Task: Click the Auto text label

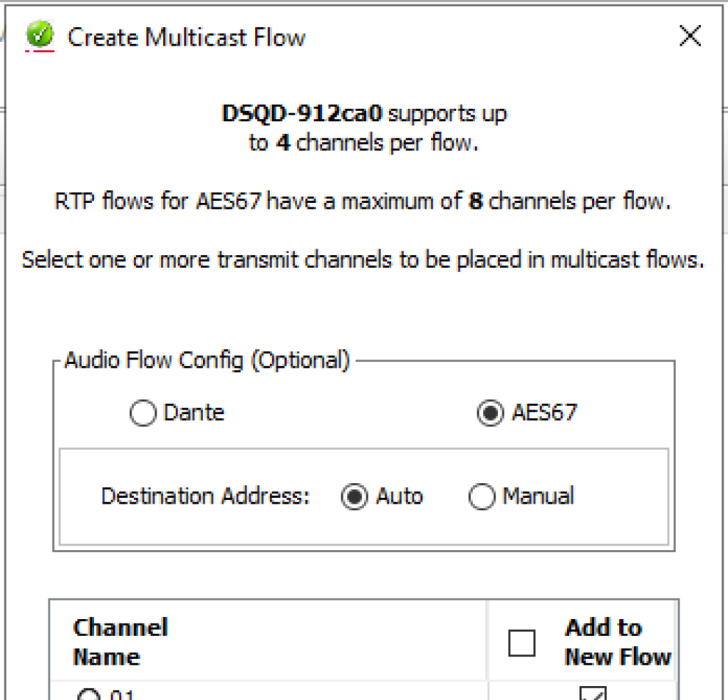Action: 399,496
